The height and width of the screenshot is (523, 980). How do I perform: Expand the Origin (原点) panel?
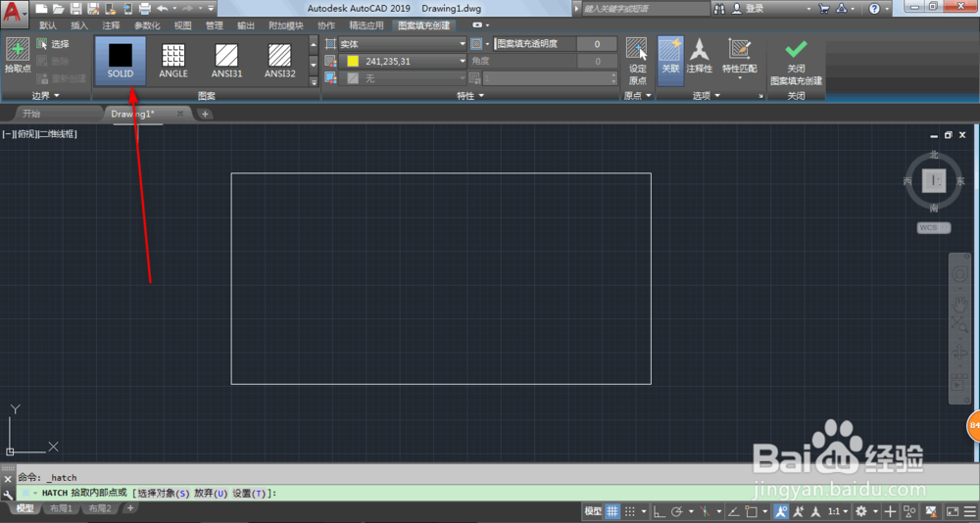click(x=638, y=96)
